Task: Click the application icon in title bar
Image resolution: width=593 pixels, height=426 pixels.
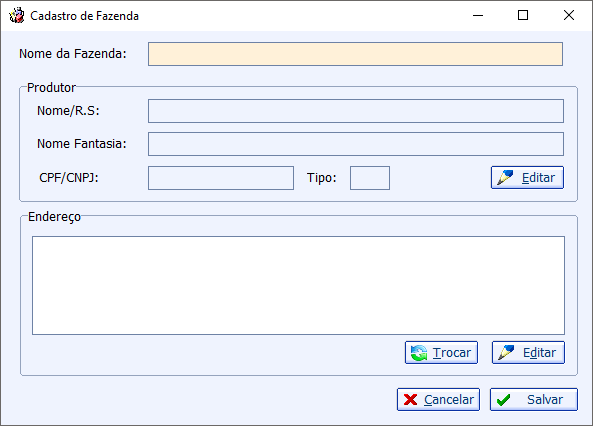Action: [x=17, y=16]
